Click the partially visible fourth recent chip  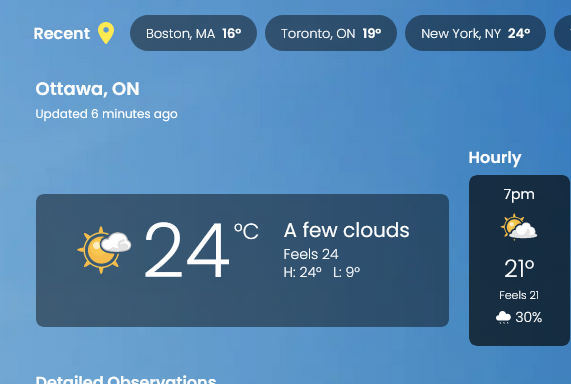[x=563, y=33]
